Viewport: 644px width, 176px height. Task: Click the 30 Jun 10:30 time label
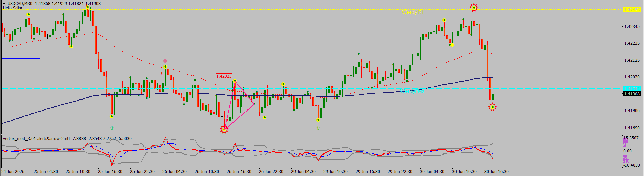click(464, 172)
